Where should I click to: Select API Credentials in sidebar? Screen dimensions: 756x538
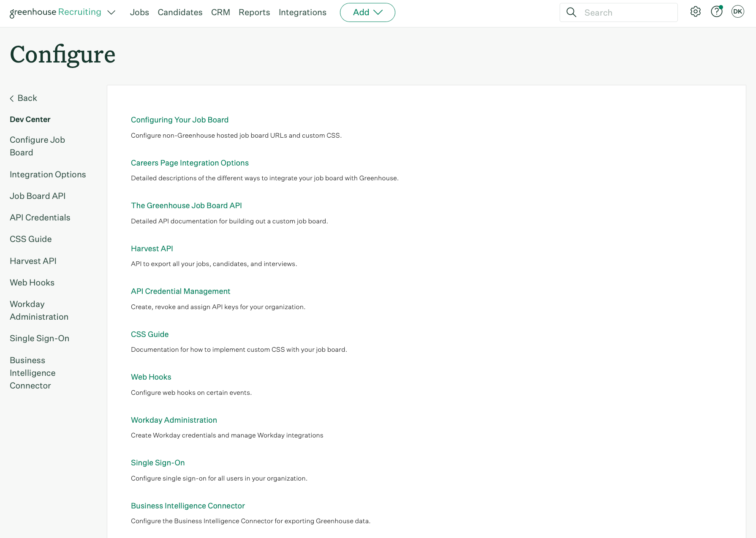click(40, 217)
